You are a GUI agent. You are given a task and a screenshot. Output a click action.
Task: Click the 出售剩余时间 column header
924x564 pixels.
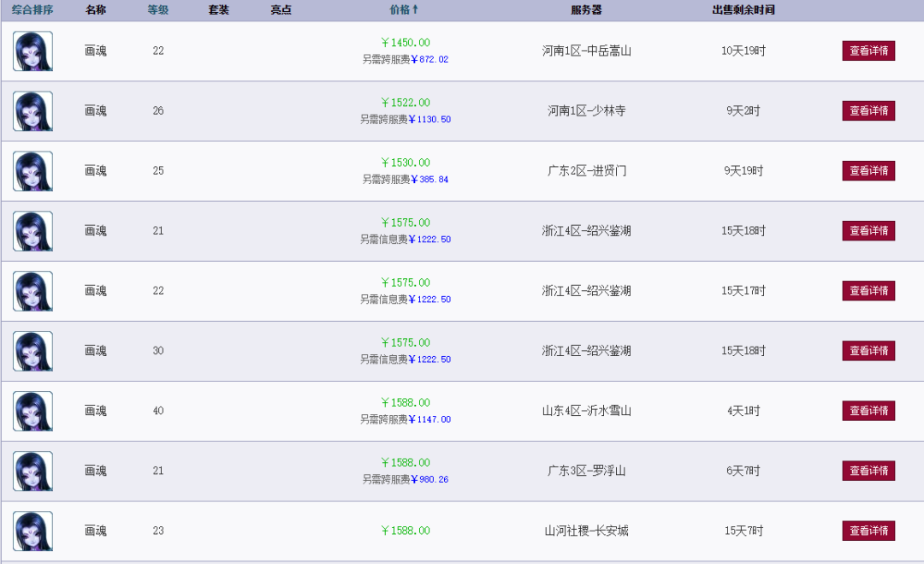click(743, 10)
